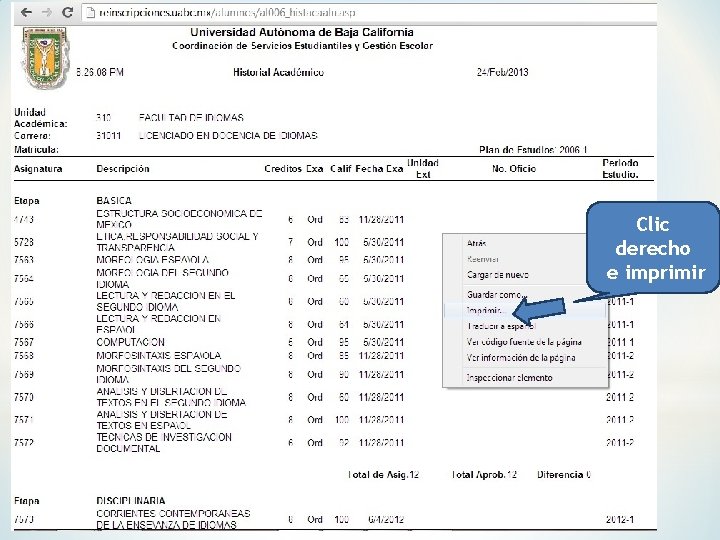Screen dimensions: 720x540
Task: Click the exam date 6/4/2012
Action: tap(386, 519)
